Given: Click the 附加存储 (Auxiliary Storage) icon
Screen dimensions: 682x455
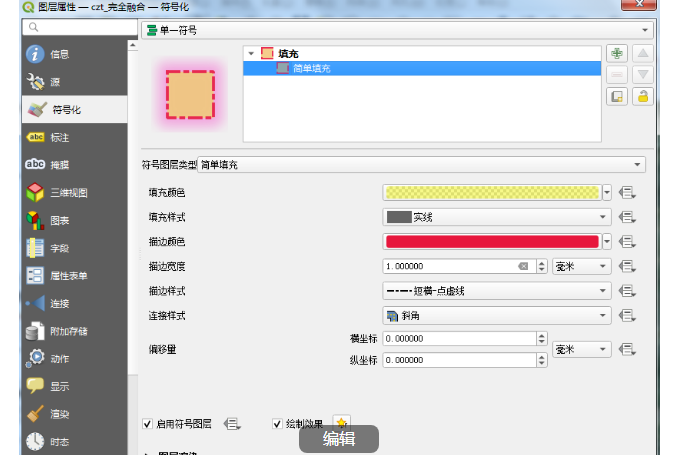Looking at the screenshot, I should [x=35, y=331].
